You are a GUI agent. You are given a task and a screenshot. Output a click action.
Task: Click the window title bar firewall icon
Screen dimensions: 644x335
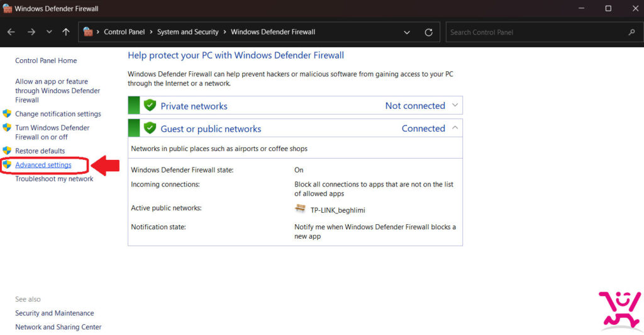tap(7, 8)
